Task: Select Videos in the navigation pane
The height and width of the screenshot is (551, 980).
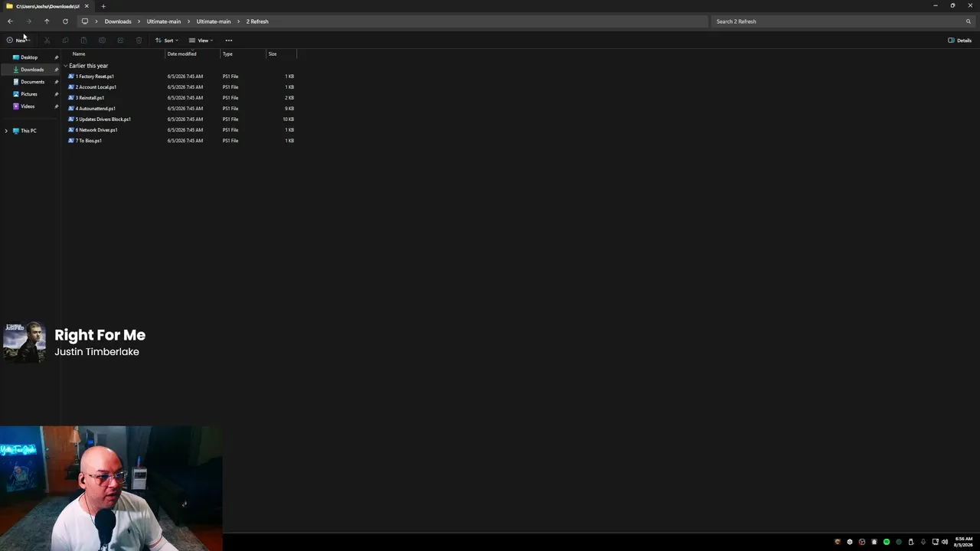Action: 28,106
